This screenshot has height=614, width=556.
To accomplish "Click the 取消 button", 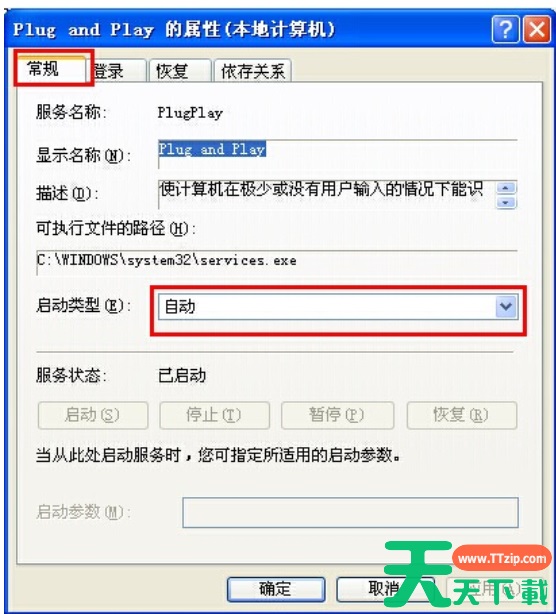I will click(x=385, y=589).
